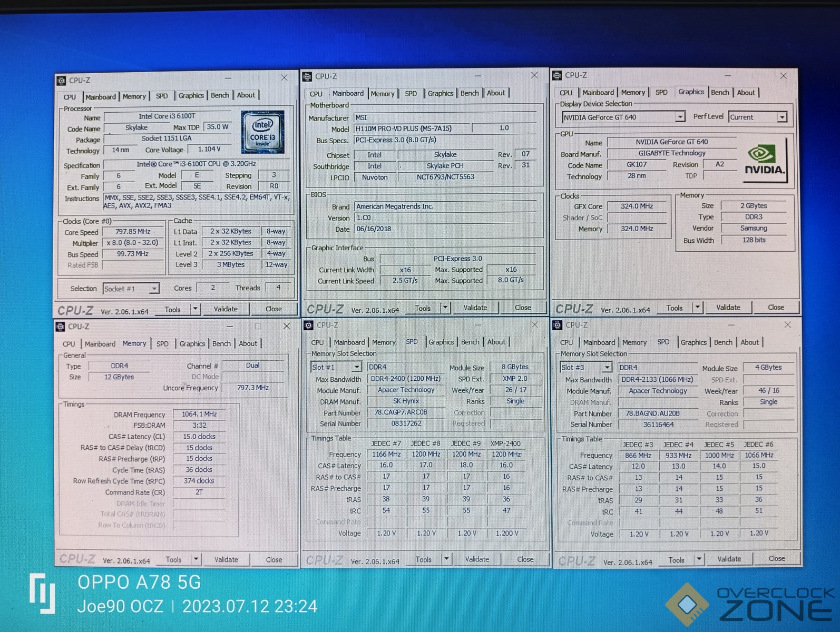
Task: Click Validate in the Slot #3 SPD window
Action: (729, 559)
